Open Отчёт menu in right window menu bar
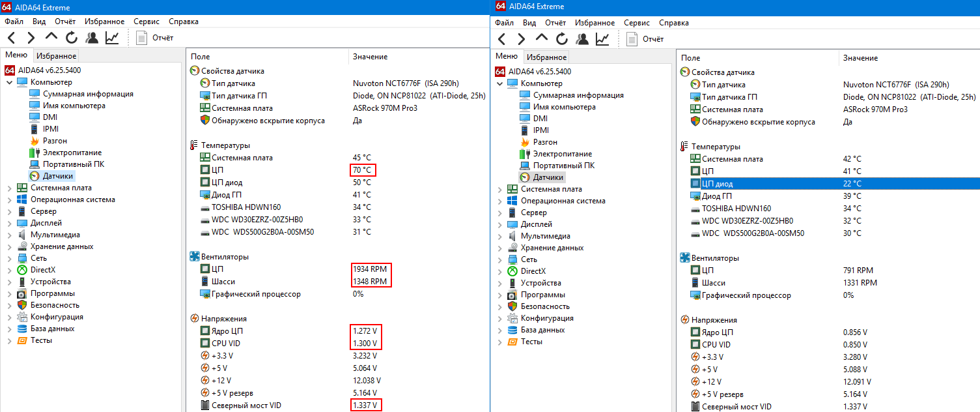Image resolution: width=980 pixels, height=412 pixels. (x=555, y=23)
